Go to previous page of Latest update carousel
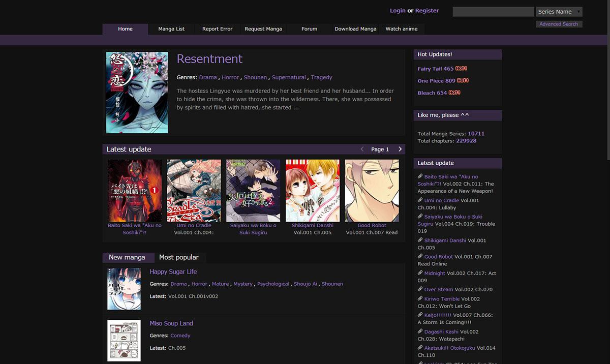610x364 pixels. pyautogui.click(x=362, y=149)
